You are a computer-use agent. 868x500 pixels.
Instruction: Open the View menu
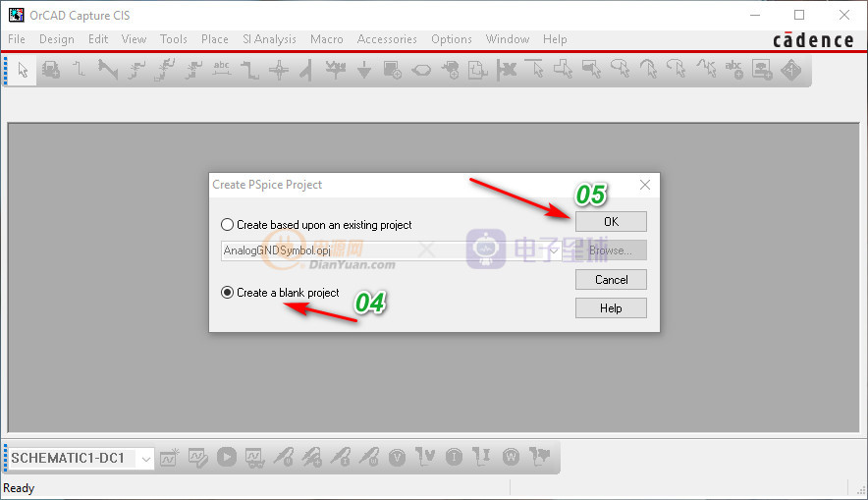(134, 39)
